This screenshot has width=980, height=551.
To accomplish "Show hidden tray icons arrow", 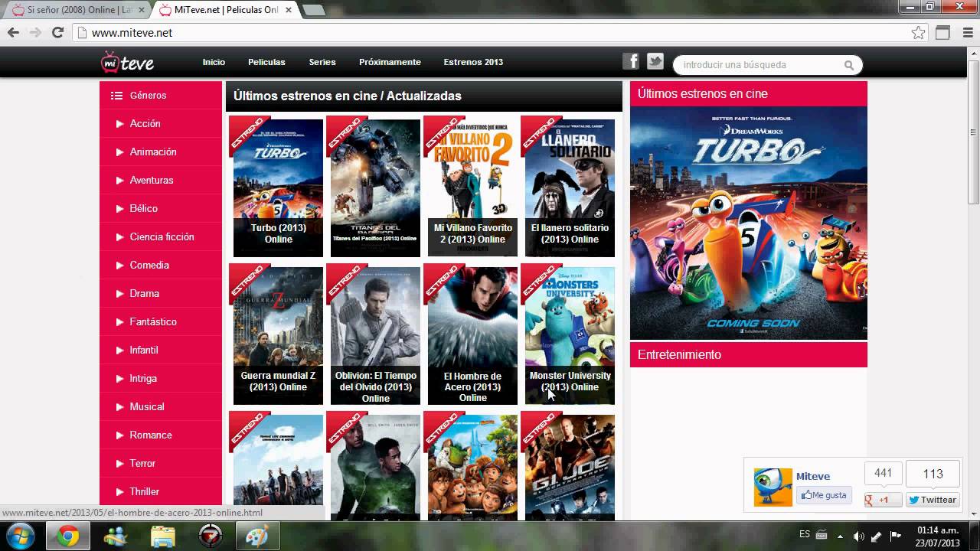I will (840, 536).
